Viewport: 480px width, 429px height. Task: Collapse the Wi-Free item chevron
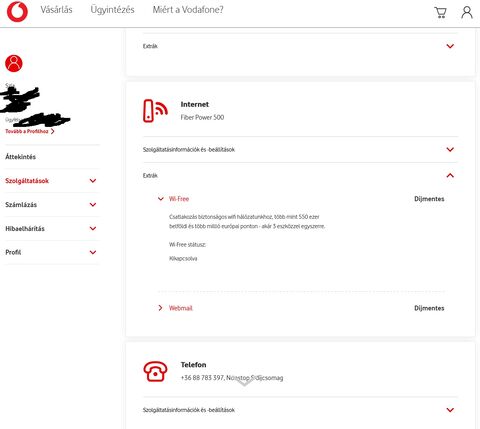click(x=161, y=199)
